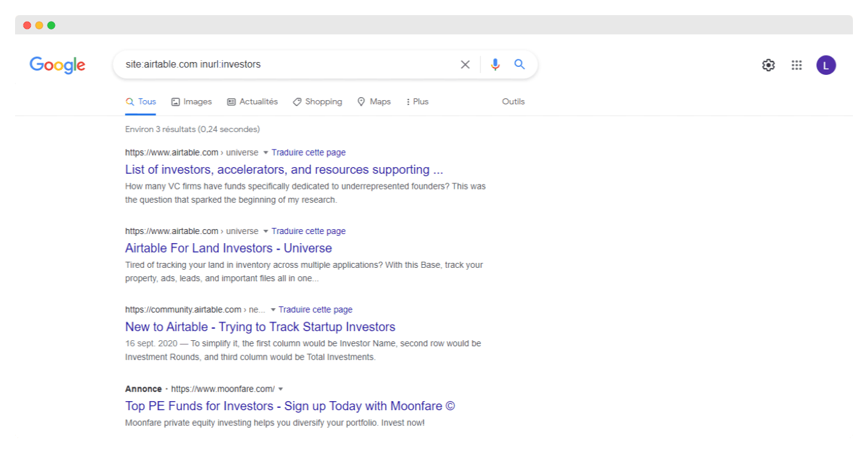Open the Moonfare ad result

tap(290, 406)
